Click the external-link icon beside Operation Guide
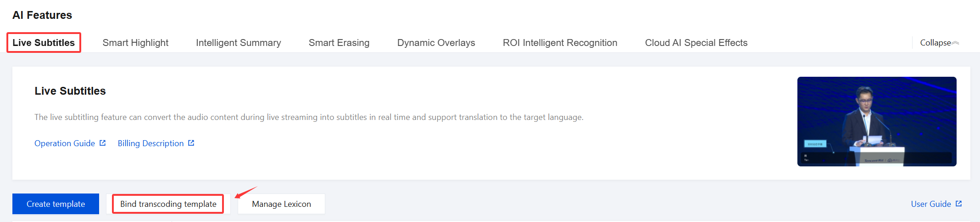The image size is (980, 222). (x=102, y=143)
